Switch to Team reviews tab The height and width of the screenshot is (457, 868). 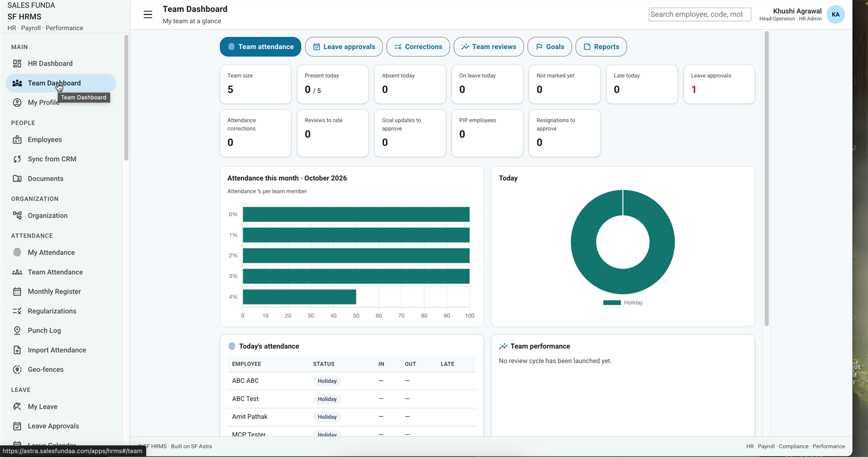point(489,47)
